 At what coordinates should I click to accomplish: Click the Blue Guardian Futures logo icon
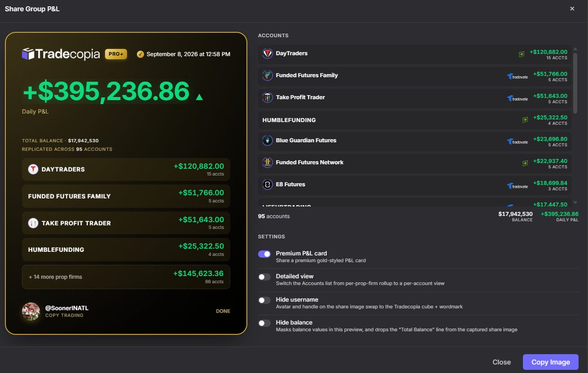point(268,141)
